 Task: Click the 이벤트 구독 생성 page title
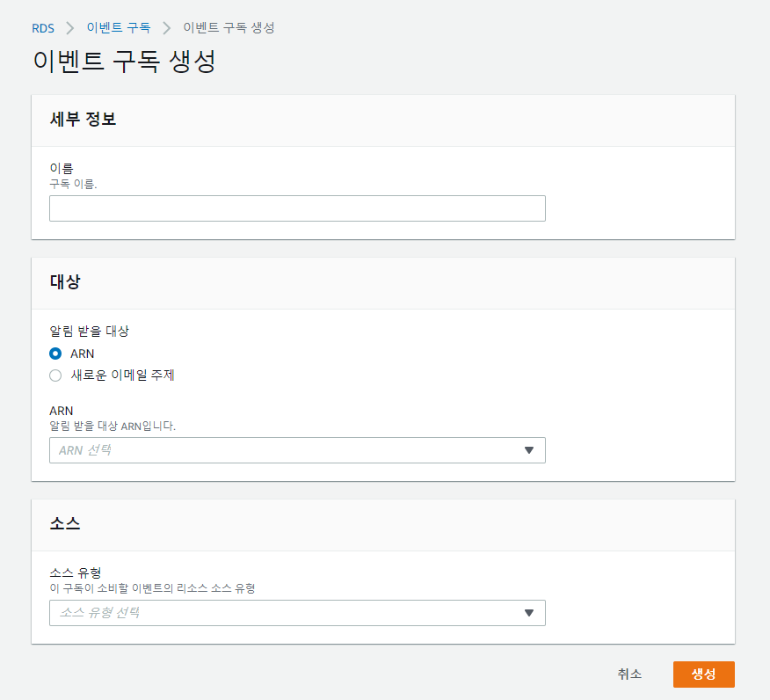[124, 62]
